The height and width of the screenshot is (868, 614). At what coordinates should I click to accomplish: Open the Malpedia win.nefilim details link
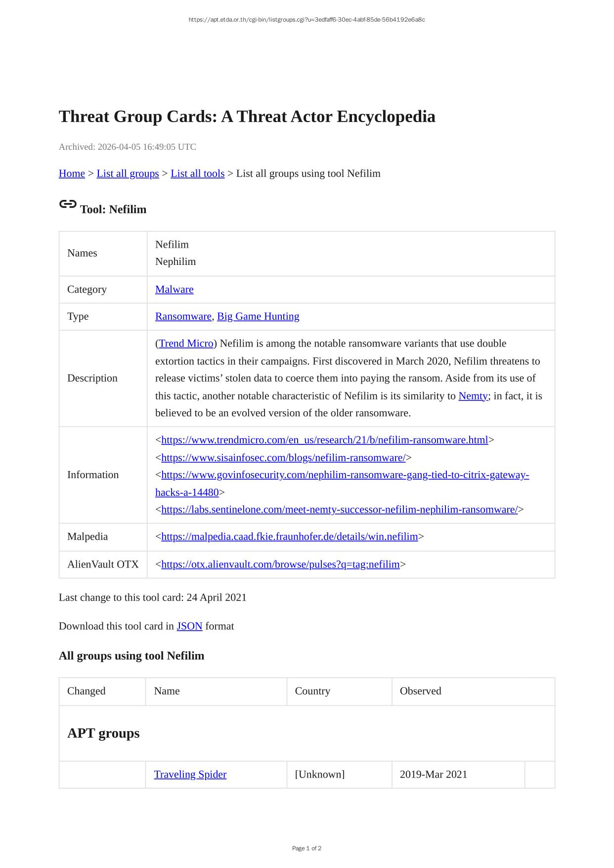[x=289, y=537]
